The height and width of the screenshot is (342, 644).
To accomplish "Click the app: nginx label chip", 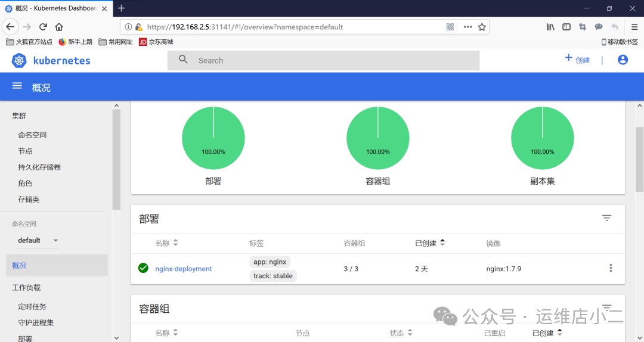I will [270, 262].
